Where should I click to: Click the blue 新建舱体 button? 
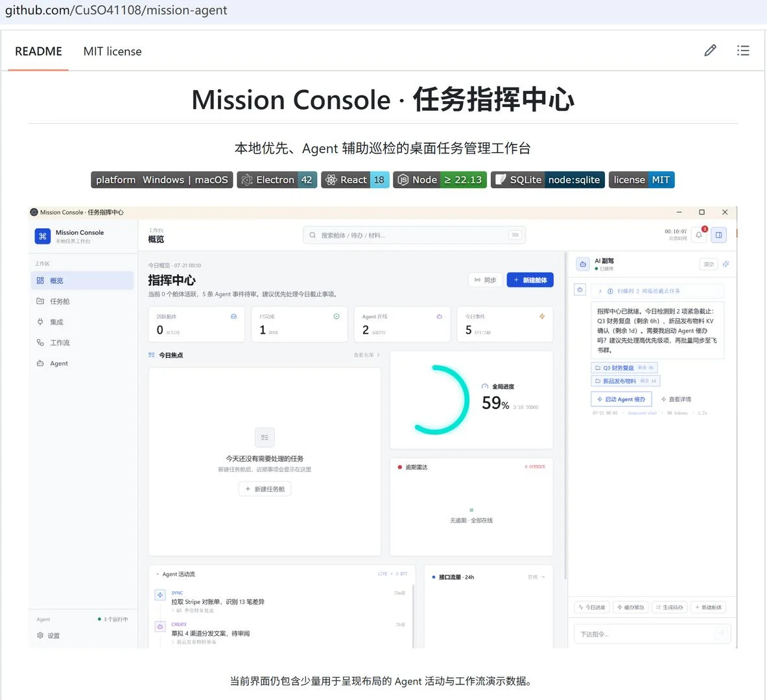coord(530,280)
